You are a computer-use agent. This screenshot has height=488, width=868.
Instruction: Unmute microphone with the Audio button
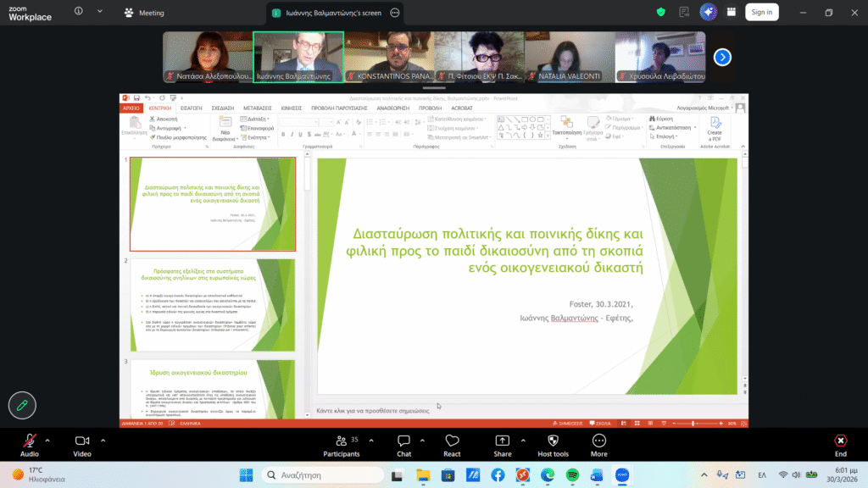(30, 441)
